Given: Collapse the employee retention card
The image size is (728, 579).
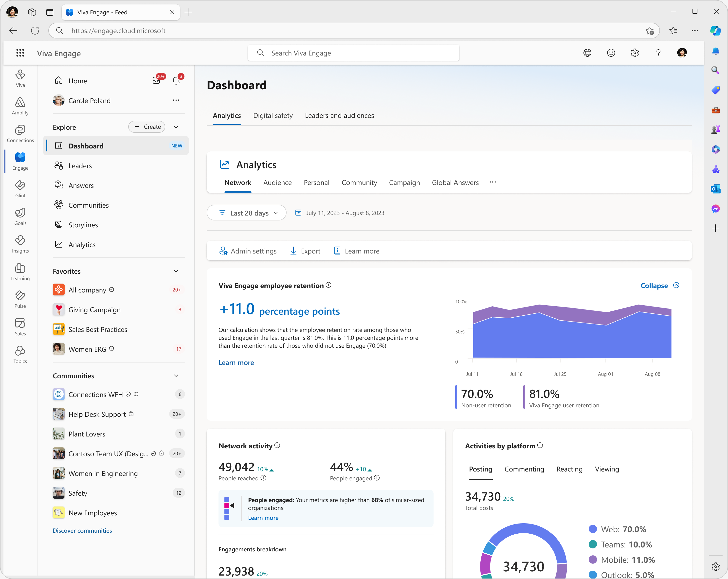Looking at the screenshot, I should 660,286.
